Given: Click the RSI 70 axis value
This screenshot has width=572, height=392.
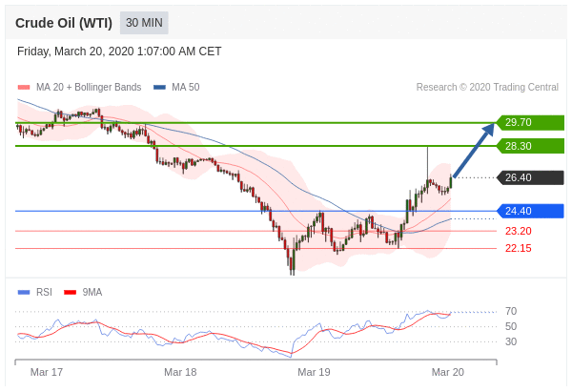Looking at the screenshot, I should tap(511, 311).
